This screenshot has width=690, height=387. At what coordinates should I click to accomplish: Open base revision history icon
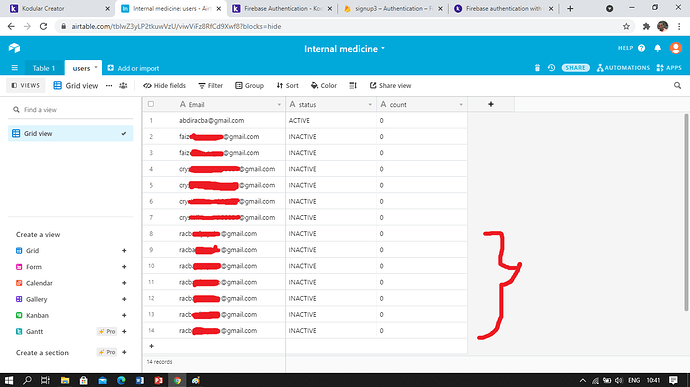click(551, 68)
